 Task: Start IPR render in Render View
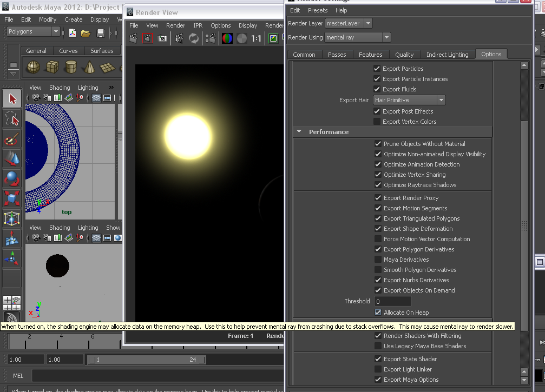(x=179, y=38)
